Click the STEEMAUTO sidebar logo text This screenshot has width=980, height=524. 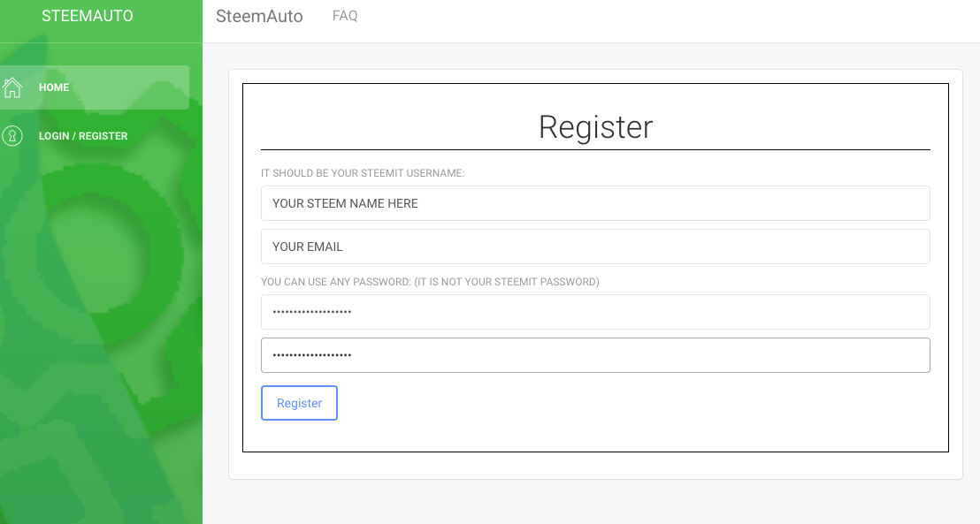[x=87, y=16]
